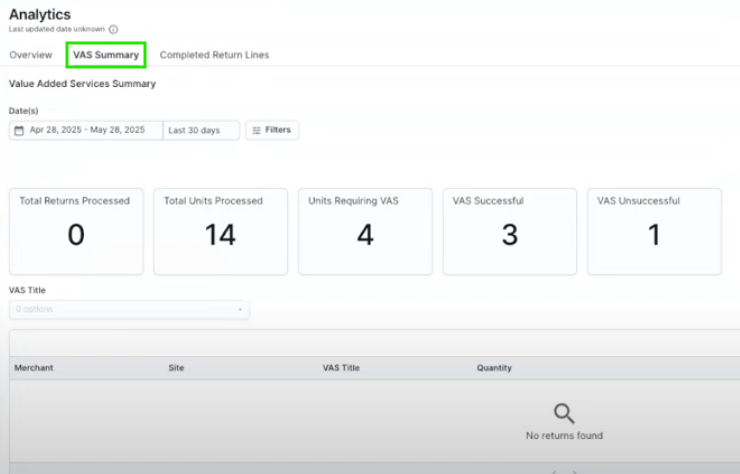
Task: Sort by the Merchant column header
Action: pos(34,368)
